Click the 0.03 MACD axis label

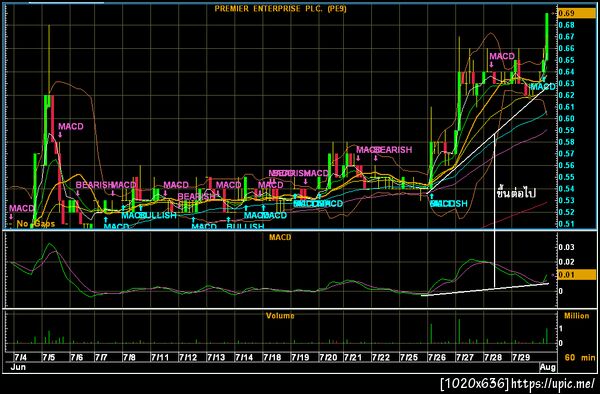coord(567,247)
